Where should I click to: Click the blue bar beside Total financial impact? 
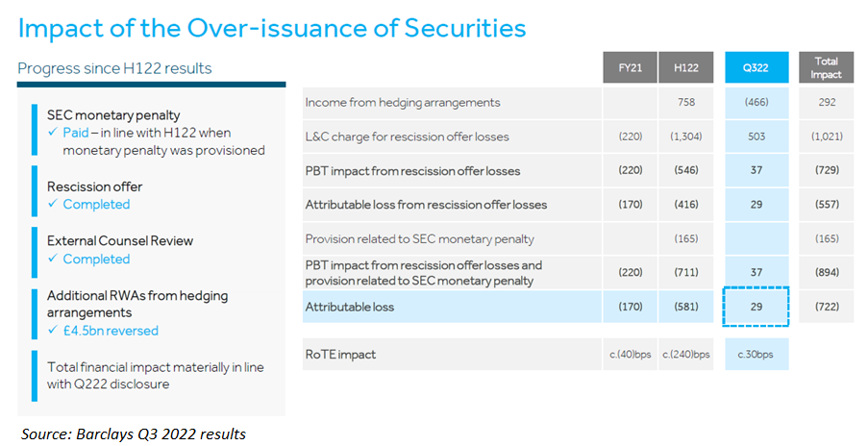point(35,376)
